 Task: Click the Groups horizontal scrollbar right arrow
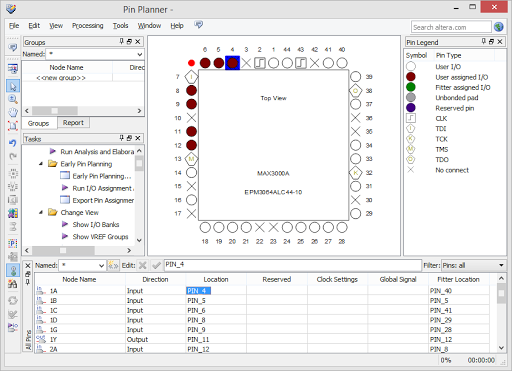click(x=140, y=110)
